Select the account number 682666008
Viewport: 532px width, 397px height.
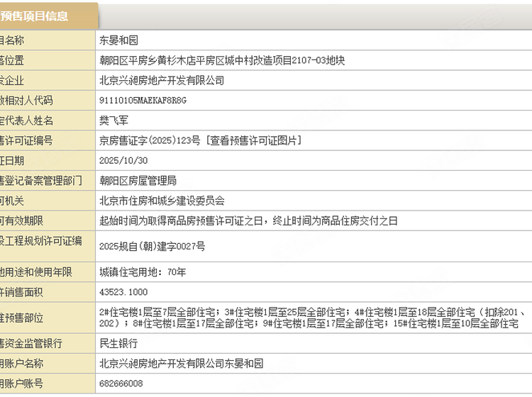click(x=121, y=383)
